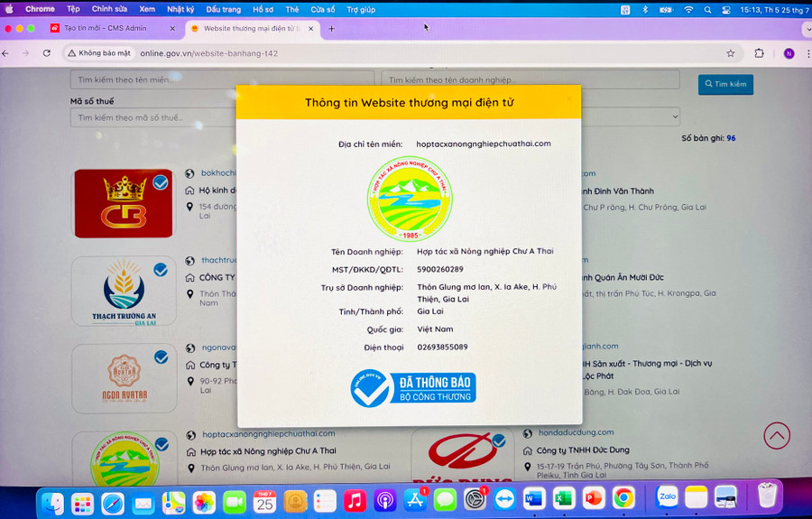The width and height of the screenshot is (812, 519).
Task: Focus Tìm kiếm theo mã số thuế field
Action: tap(153, 117)
